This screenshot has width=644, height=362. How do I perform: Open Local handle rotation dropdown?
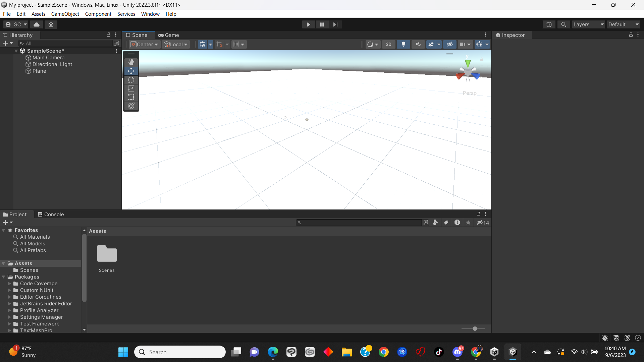(x=175, y=44)
